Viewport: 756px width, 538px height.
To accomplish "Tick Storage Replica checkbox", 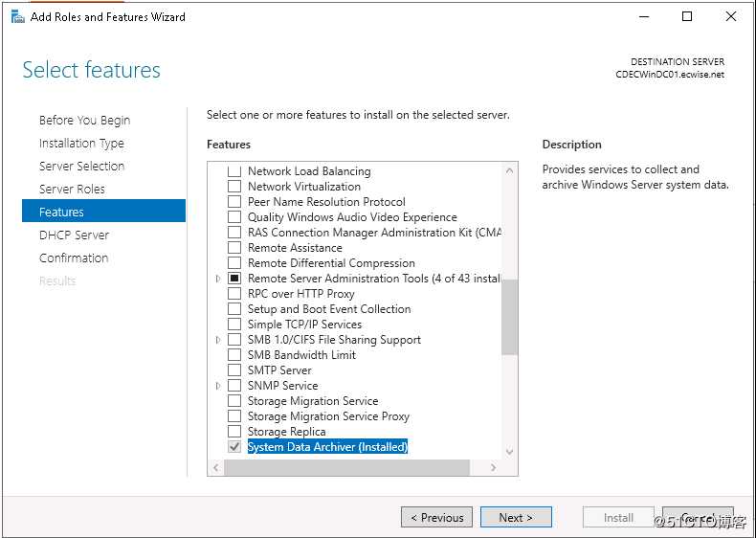I will [x=234, y=432].
